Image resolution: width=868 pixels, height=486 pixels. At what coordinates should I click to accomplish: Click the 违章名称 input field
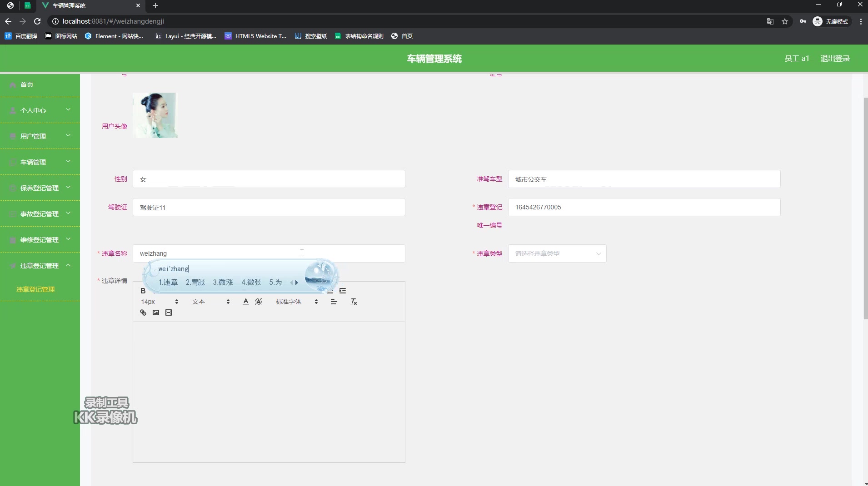pyautogui.click(x=269, y=253)
